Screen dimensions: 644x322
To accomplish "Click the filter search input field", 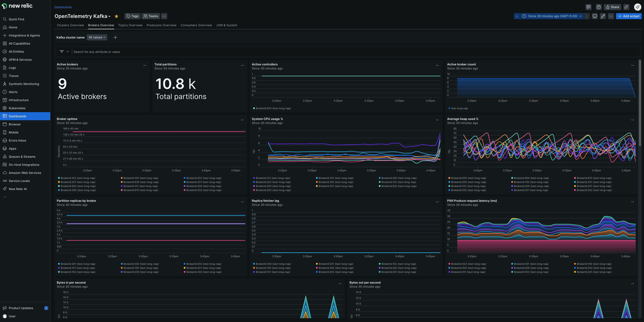I will [x=225, y=52].
